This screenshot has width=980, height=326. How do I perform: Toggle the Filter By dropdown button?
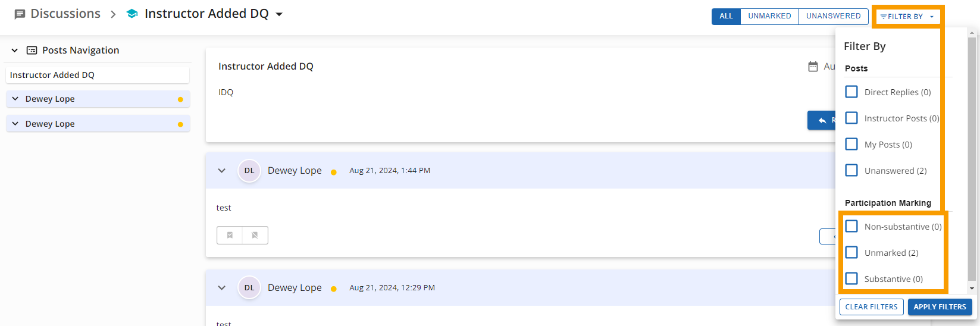(x=907, y=17)
